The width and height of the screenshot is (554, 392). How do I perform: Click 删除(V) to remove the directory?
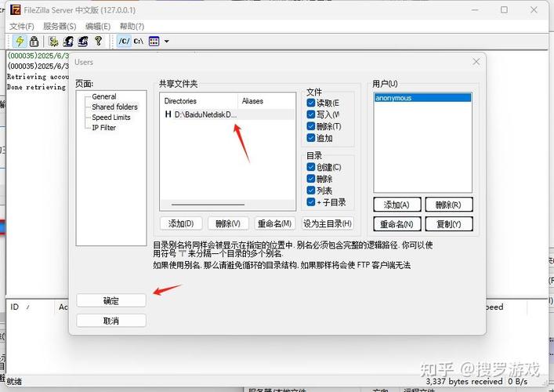pyautogui.click(x=228, y=223)
